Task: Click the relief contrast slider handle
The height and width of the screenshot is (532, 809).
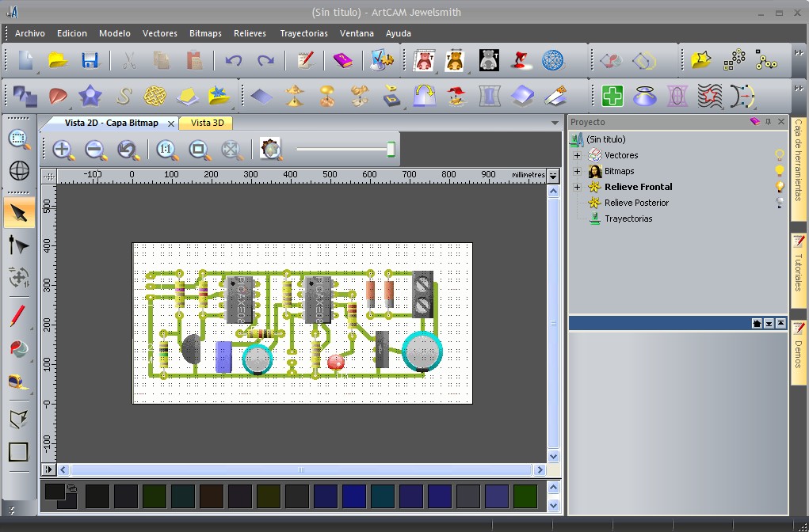Action: (391, 149)
